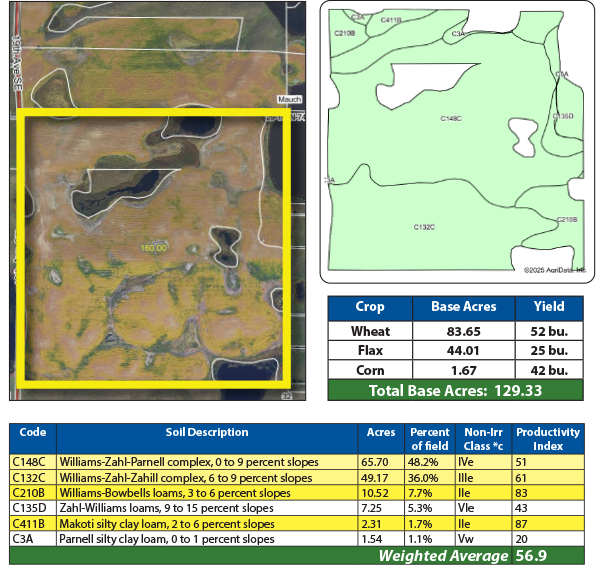Click the 7.25 acres value
603x568 pixels.
click(371, 508)
